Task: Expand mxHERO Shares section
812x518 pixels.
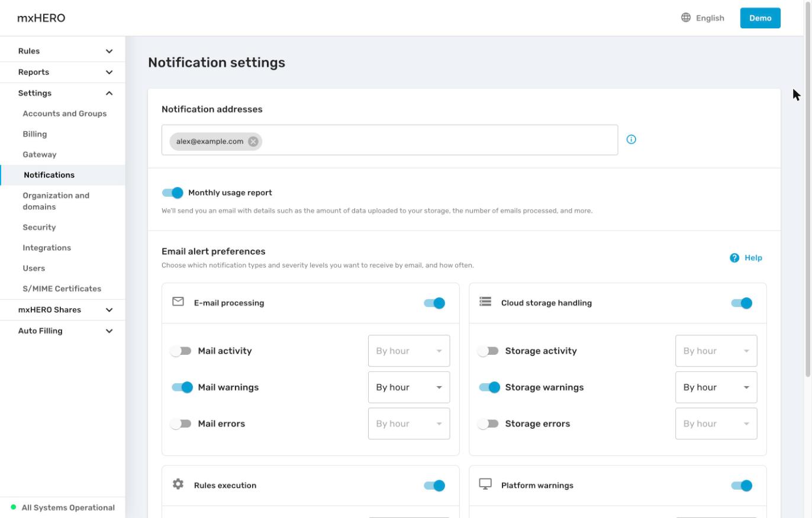Action: point(63,310)
